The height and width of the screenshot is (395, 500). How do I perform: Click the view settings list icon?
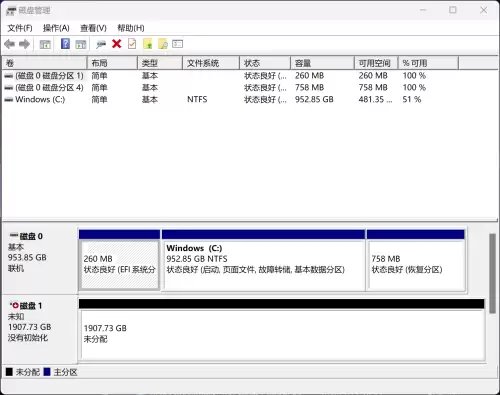pyautogui.click(x=177, y=44)
